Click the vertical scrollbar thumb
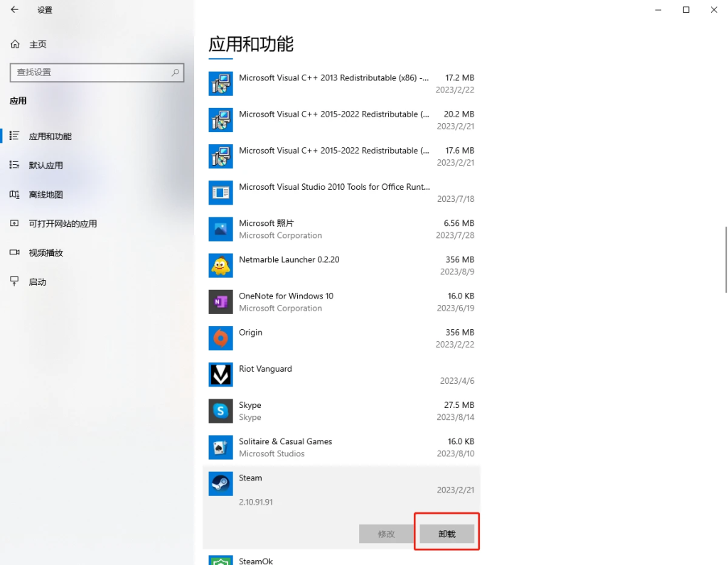728x565 pixels. point(726,259)
